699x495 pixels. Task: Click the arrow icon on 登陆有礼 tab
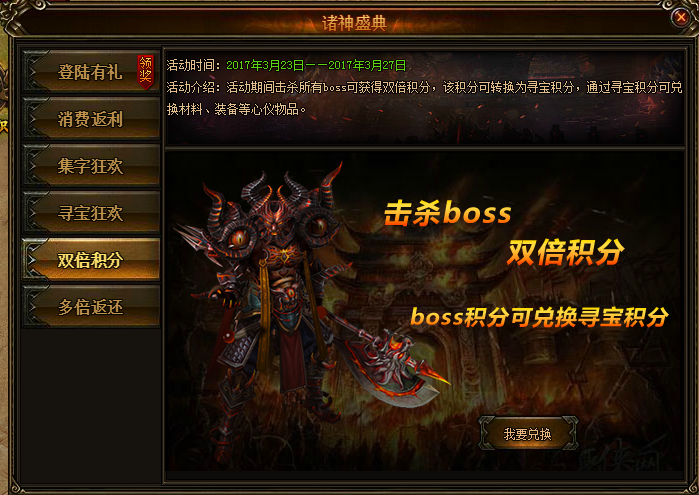pyautogui.click(x=33, y=71)
